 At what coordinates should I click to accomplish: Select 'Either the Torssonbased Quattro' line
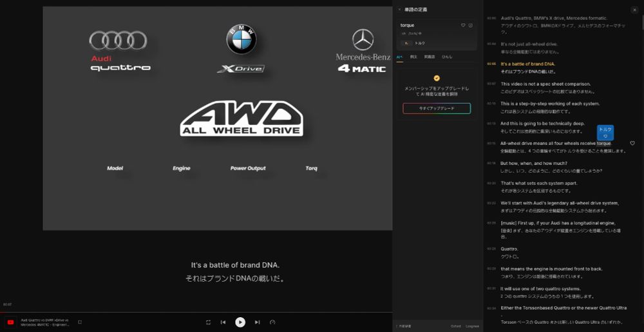(x=564, y=308)
